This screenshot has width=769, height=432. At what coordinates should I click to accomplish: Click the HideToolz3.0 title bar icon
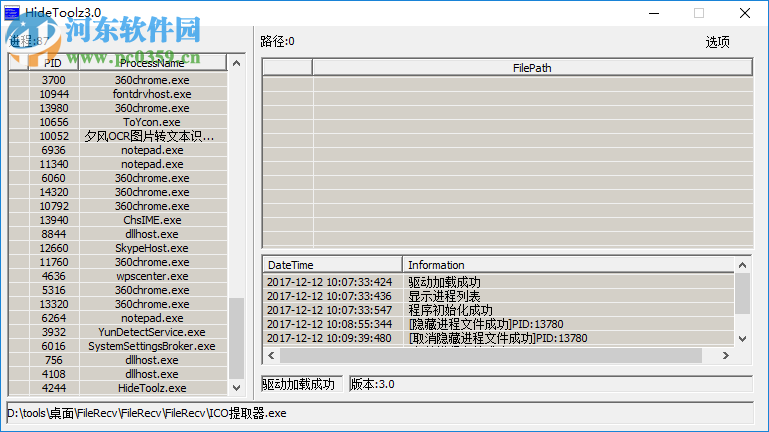tap(12, 13)
